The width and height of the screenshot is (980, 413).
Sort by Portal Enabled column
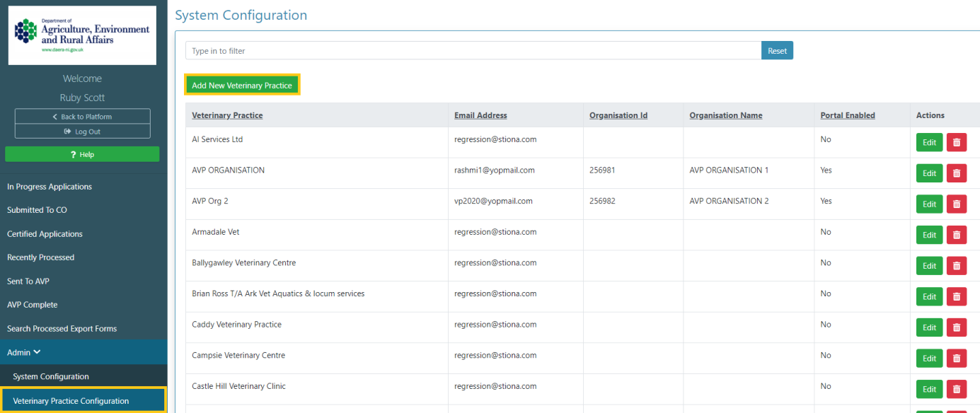[848, 115]
